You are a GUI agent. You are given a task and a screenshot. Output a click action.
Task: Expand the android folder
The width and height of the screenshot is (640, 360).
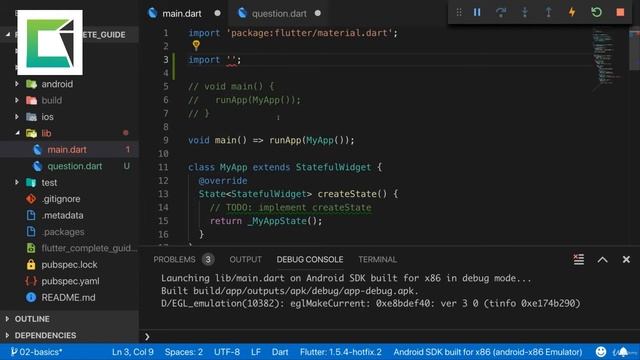tap(57, 84)
